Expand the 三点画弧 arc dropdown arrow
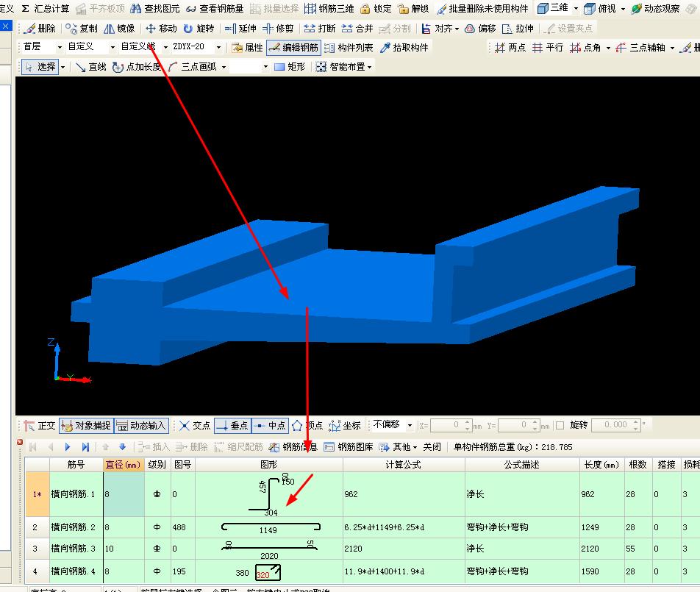Viewport: 700px width, 592px height. point(224,67)
